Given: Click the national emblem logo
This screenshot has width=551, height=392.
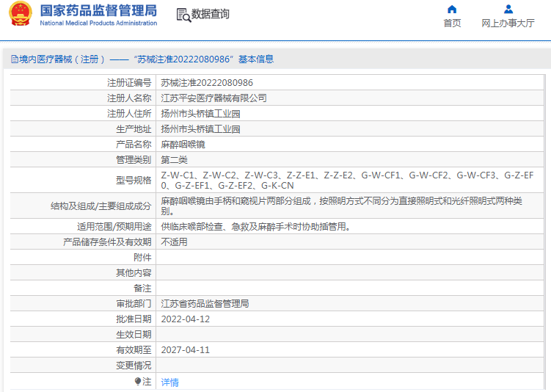Looking at the screenshot, I should [20, 15].
